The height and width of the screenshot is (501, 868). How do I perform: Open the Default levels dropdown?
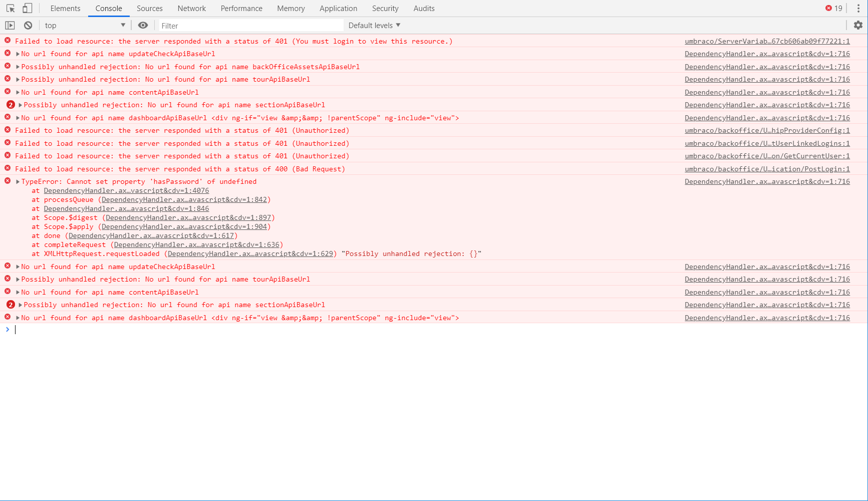coord(373,25)
